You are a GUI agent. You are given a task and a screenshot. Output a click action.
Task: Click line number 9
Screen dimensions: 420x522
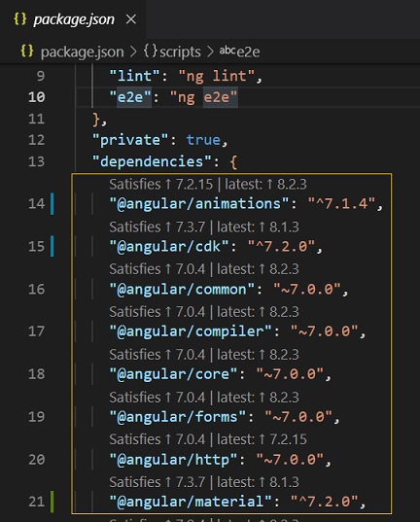(41, 76)
